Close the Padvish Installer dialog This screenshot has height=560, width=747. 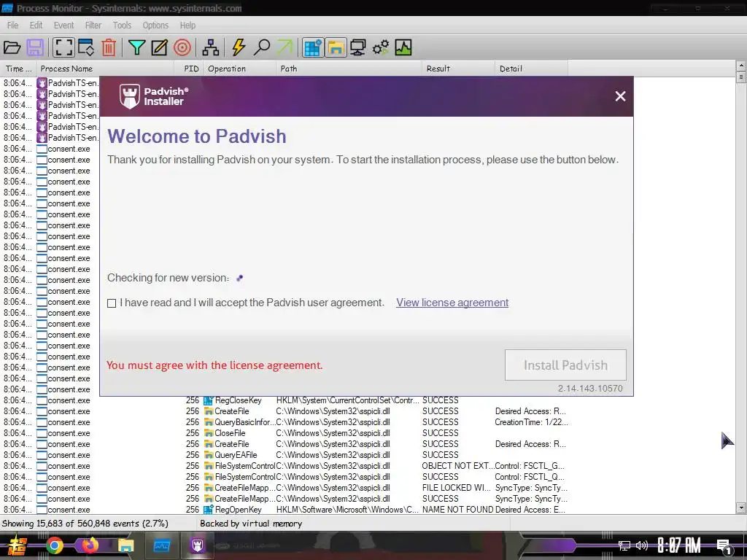620,96
